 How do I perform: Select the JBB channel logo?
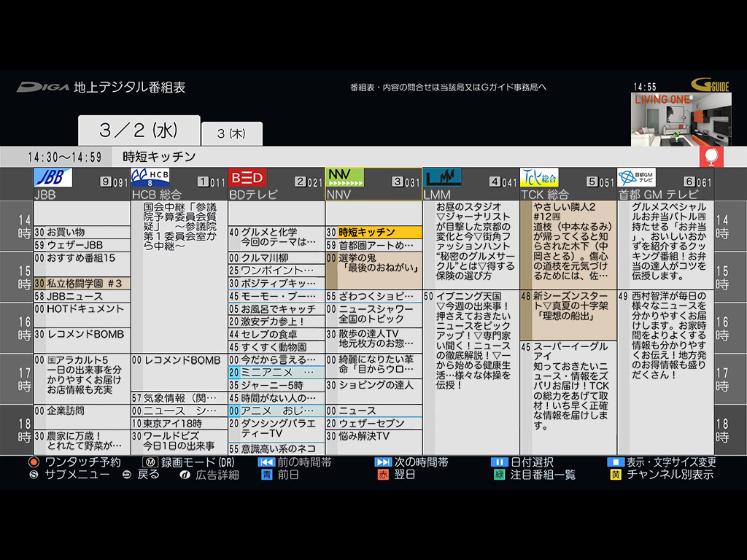tap(53, 178)
